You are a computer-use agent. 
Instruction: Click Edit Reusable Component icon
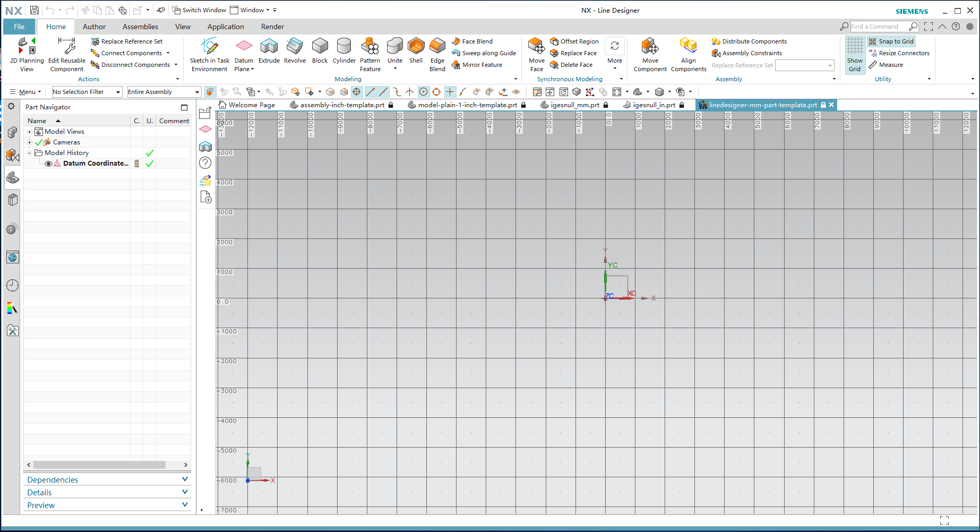click(67, 47)
